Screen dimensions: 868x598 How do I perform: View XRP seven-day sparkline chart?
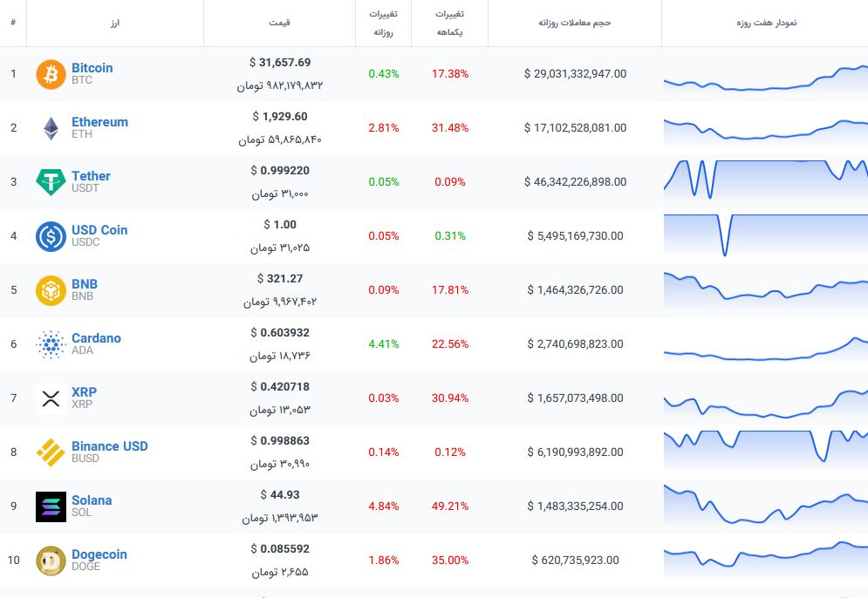tap(766, 404)
